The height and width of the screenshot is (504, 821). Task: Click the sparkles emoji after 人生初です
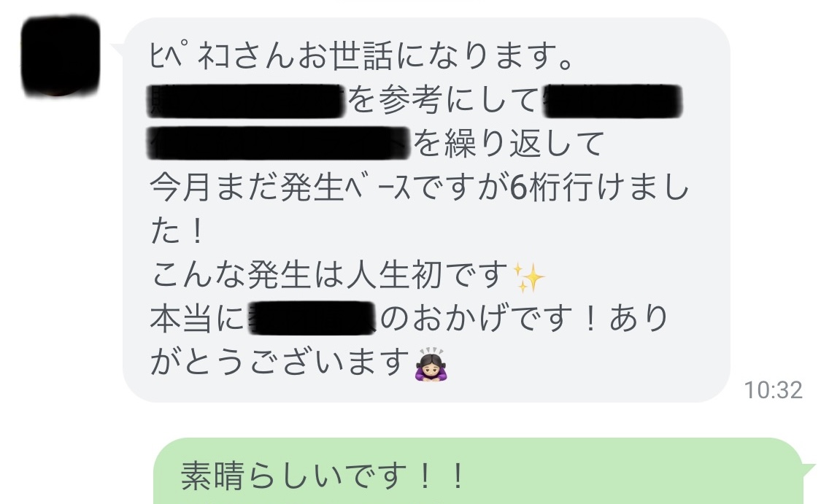coord(529,276)
